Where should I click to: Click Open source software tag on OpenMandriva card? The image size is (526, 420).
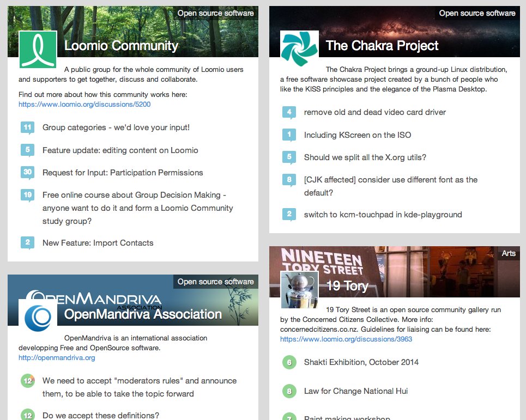click(x=216, y=282)
